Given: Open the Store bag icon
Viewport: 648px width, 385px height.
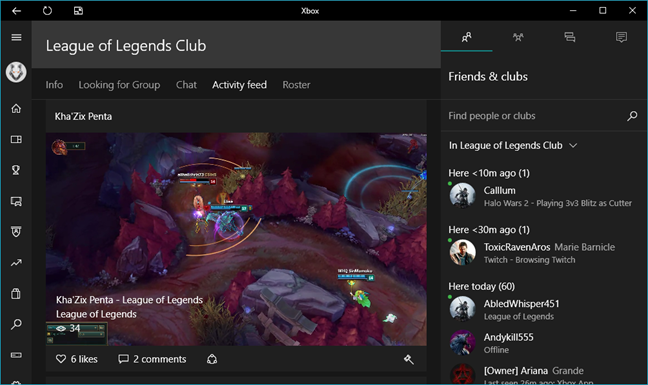Looking at the screenshot, I should tap(16, 294).
